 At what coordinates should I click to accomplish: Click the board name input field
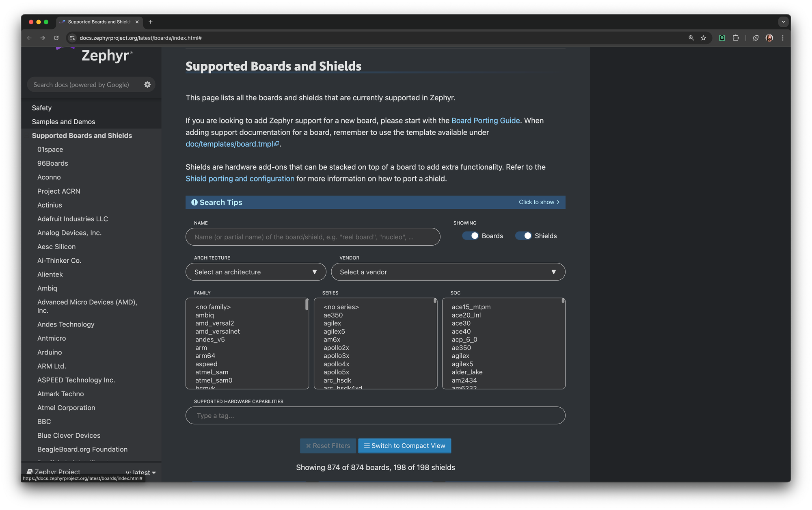313,237
